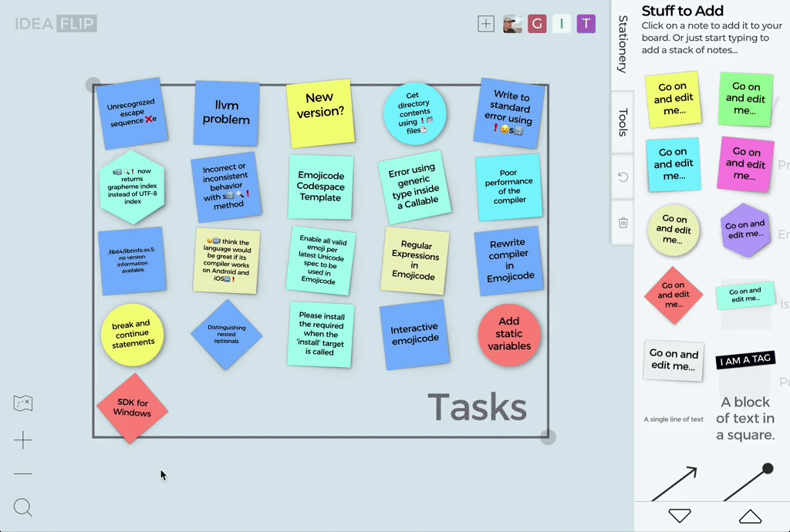
Task: Click the red G user avatar
Action: coord(537,24)
